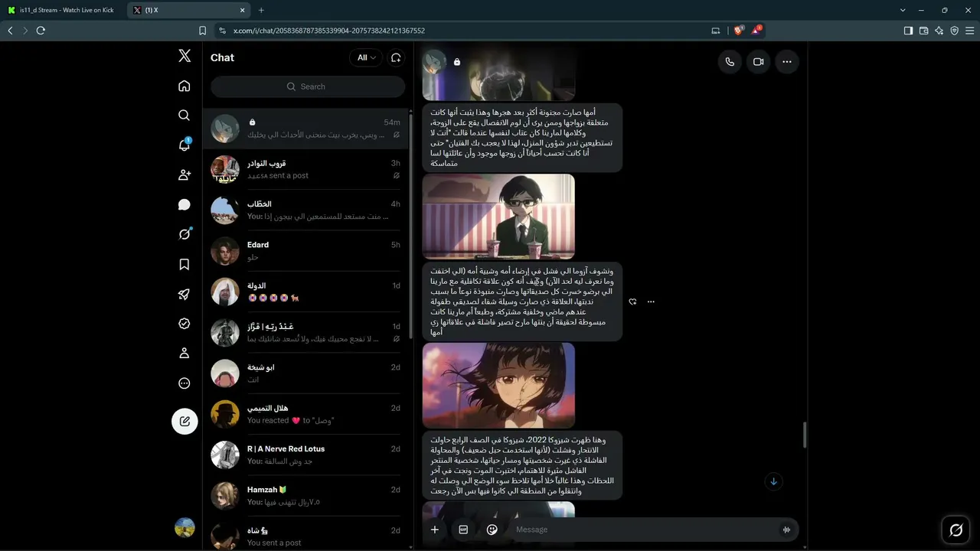Viewport: 980px width, 551px height.
Task: Open the More circle icon in sidebar
Action: tap(185, 383)
